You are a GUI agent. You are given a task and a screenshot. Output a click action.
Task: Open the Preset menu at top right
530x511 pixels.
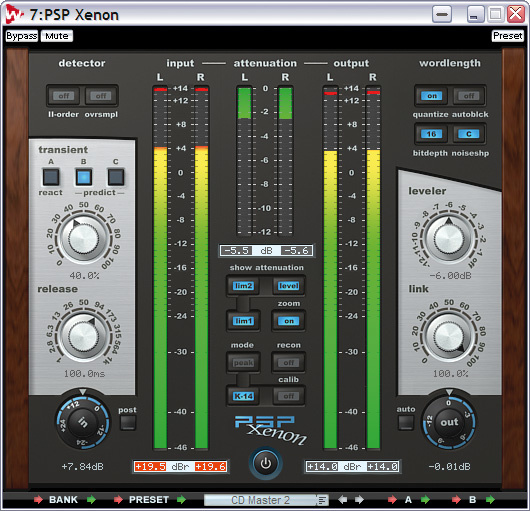pyautogui.click(x=508, y=36)
